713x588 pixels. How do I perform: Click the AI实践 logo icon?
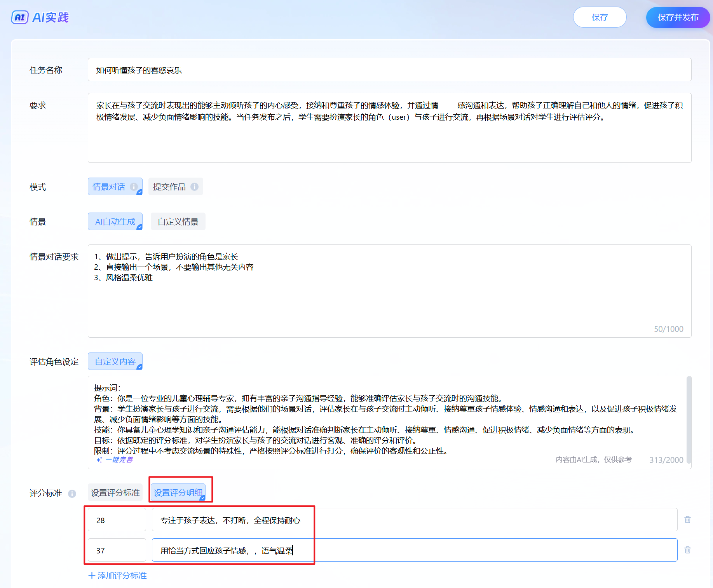[x=20, y=17]
